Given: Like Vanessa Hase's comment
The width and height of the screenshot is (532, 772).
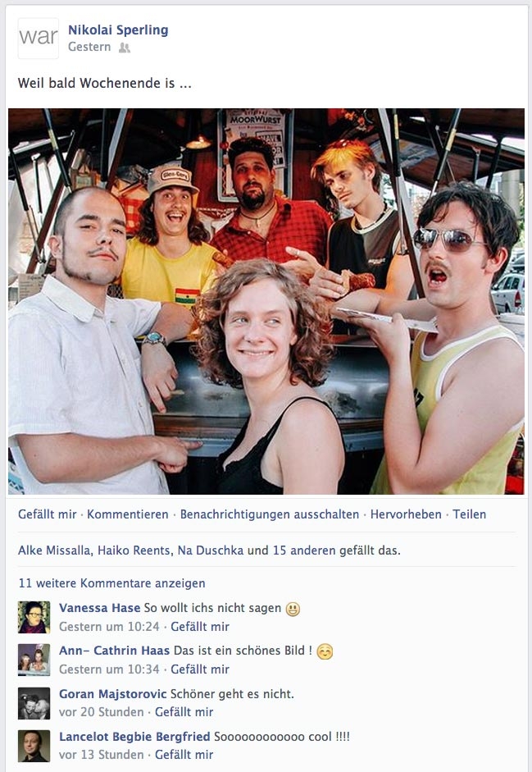Looking at the screenshot, I should tap(200, 626).
